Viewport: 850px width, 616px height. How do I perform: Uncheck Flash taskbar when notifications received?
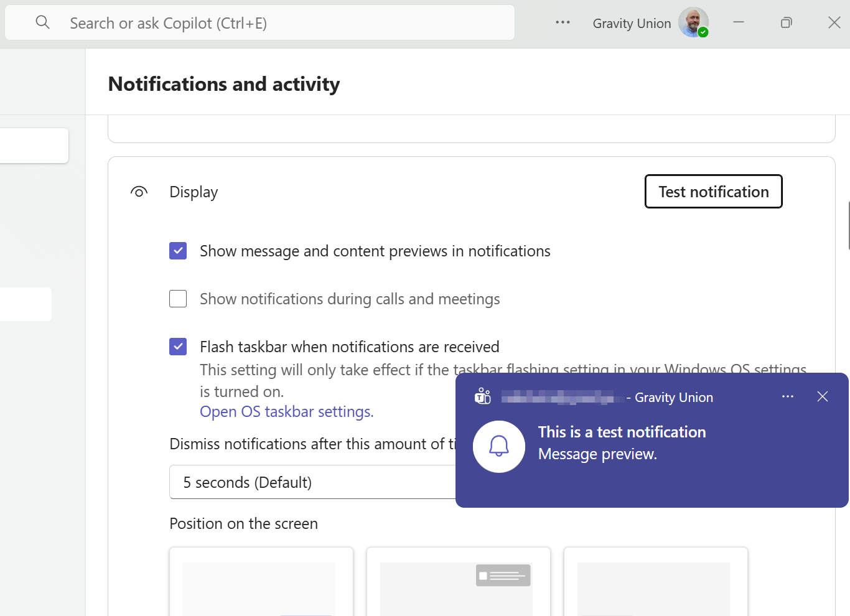pyautogui.click(x=178, y=347)
